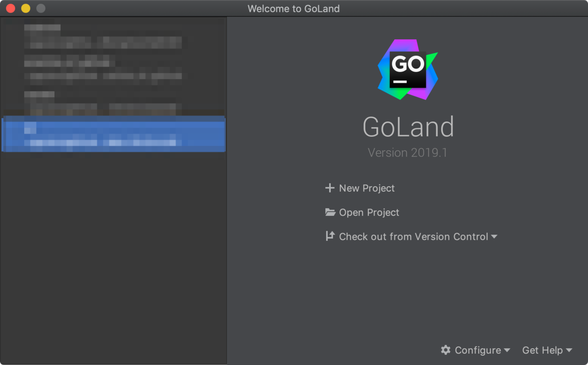Expand Check out from Version Control
The height and width of the screenshot is (365, 588).
(414, 236)
